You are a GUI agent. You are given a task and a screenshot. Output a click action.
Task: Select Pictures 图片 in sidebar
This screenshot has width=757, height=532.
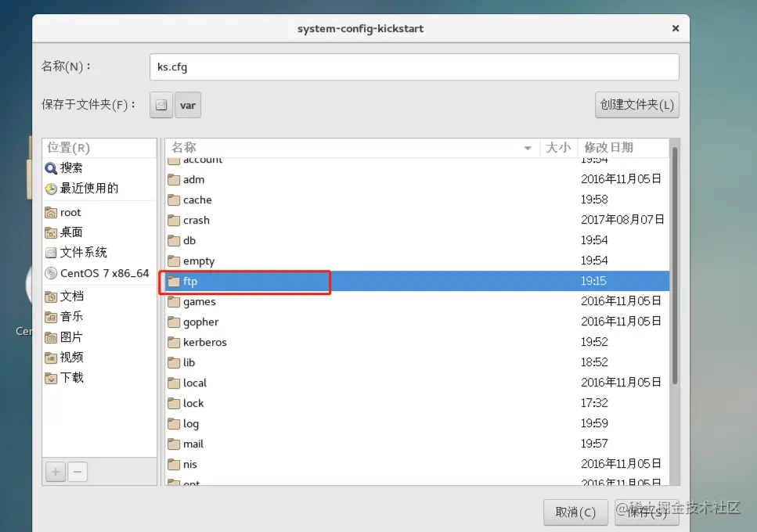[99, 337]
